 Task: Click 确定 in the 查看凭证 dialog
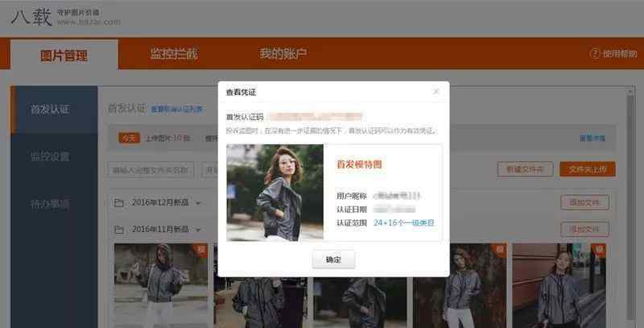point(333,259)
